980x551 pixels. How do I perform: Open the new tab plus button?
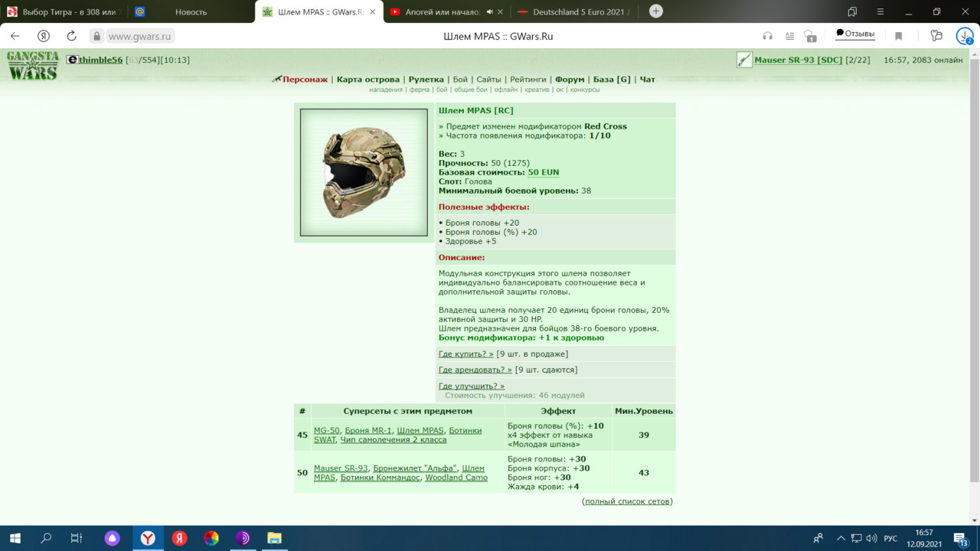click(x=656, y=11)
